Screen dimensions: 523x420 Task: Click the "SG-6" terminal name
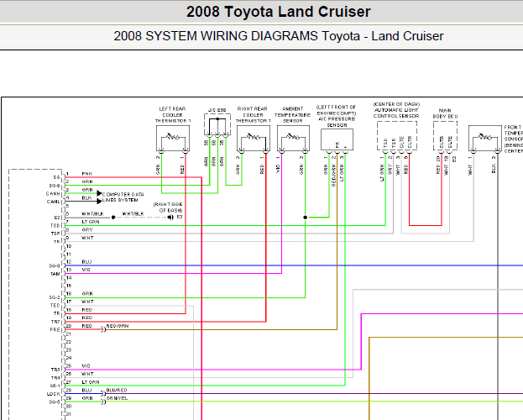click(x=55, y=186)
